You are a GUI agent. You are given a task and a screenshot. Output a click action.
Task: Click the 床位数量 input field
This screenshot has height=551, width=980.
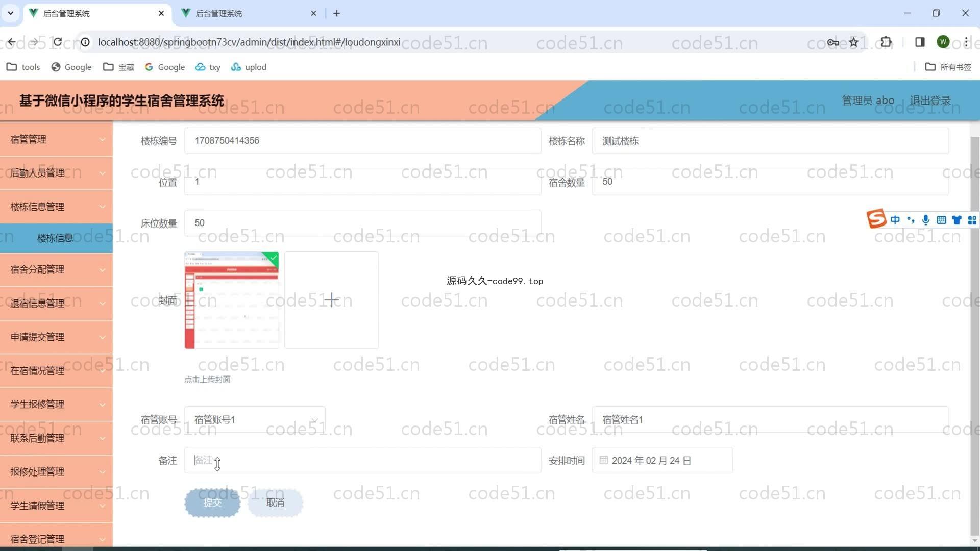click(x=362, y=223)
